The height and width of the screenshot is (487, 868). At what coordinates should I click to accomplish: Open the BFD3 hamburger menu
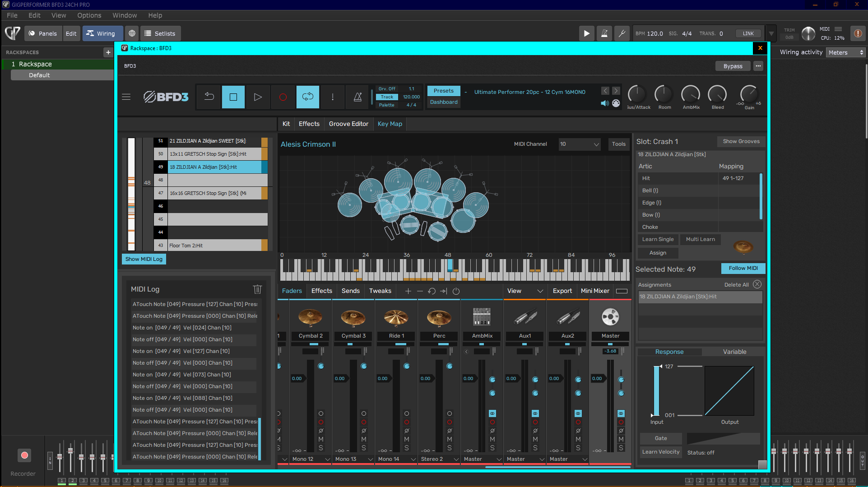tap(126, 97)
